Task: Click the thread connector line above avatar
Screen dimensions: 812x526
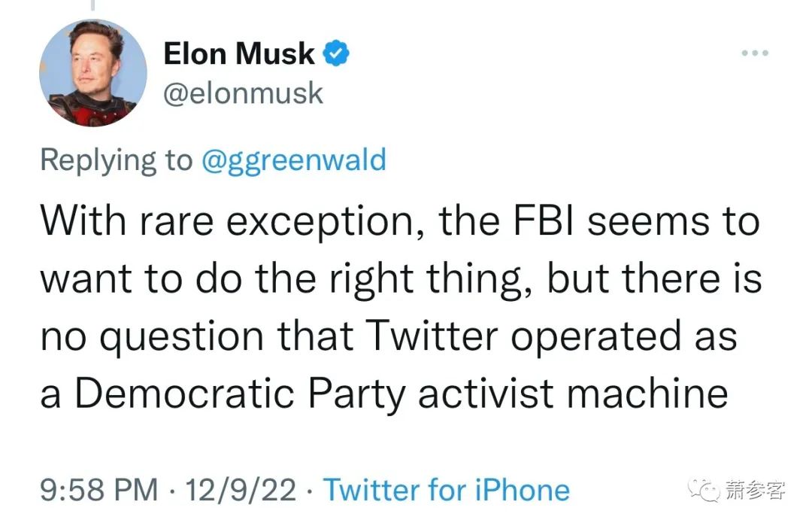Action: click(93, 5)
